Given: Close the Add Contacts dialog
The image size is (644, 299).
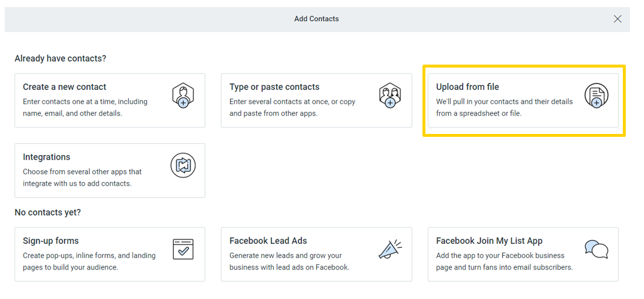Looking at the screenshot, I should 618,19.
